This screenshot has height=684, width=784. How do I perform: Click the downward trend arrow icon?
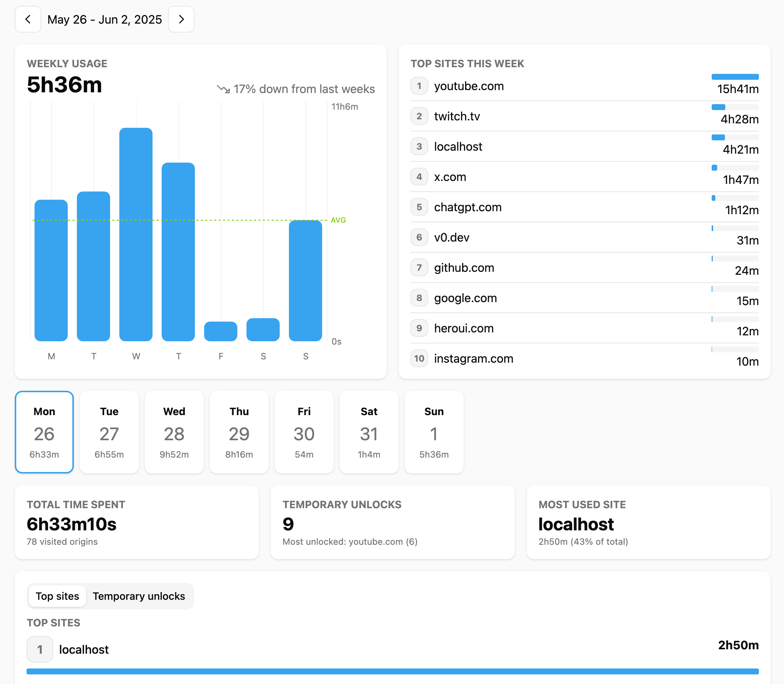[x=223, y=89]
